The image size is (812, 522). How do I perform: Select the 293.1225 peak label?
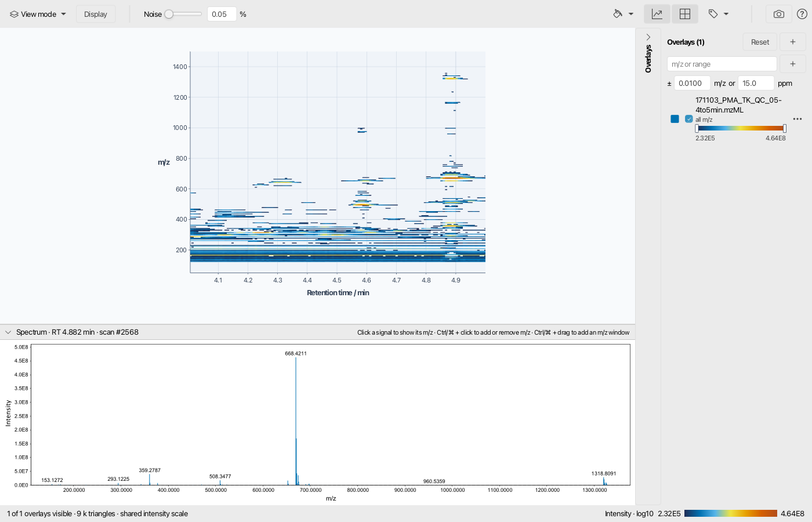click(118, 479)
